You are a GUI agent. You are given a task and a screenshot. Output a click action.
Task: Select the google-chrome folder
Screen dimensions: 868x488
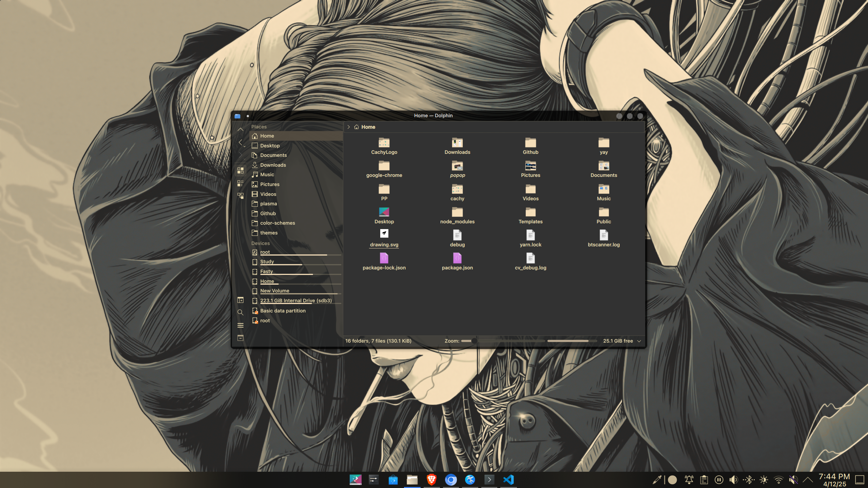tap(384, 169)
